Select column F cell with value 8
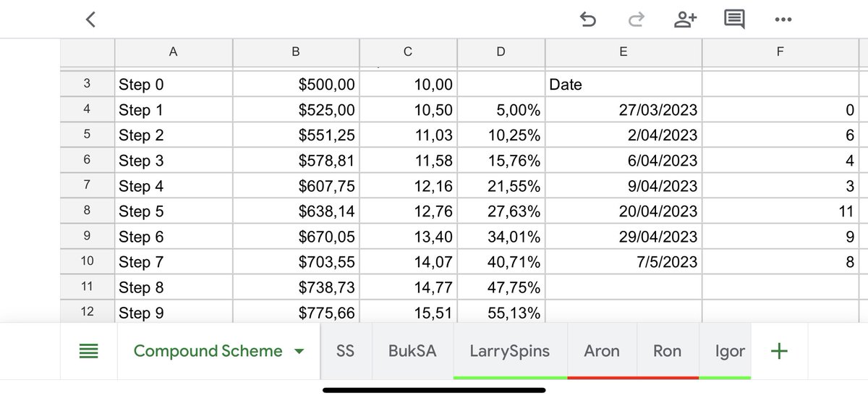The height and width of the screenshot is (401, 868). click(780, 261)
